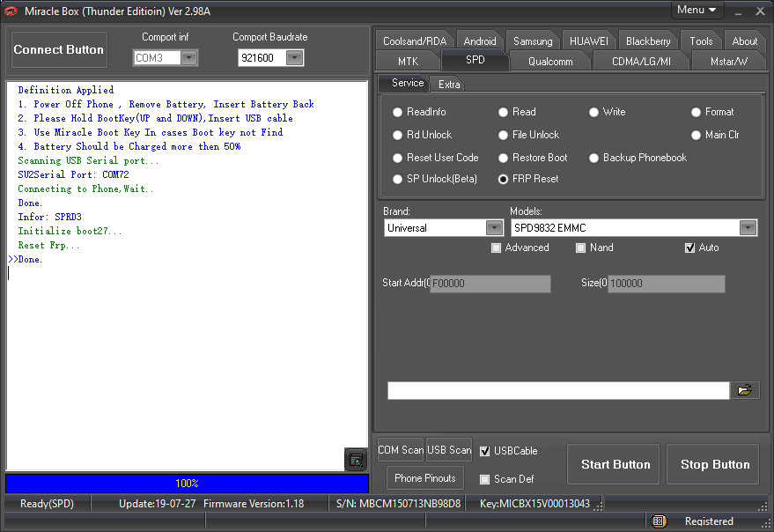The image size is (774, 532).
Task: Switch to the Android tab
Action: point(480,41)
